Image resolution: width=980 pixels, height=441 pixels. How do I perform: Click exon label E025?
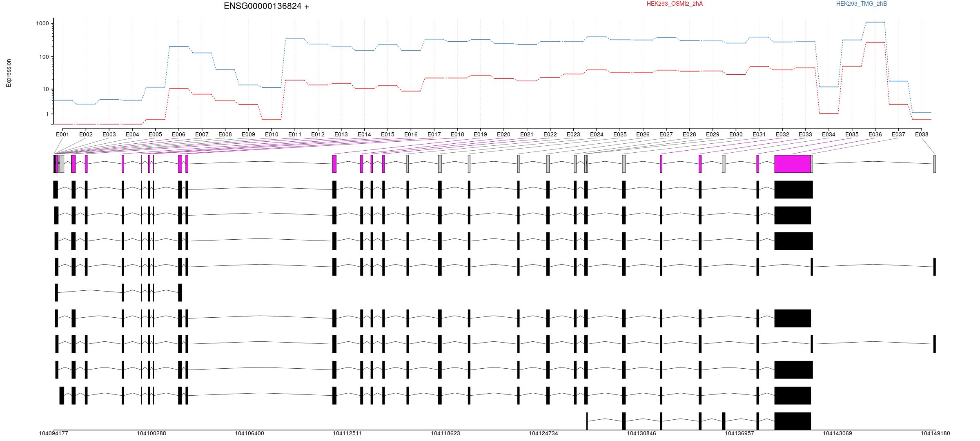click(x=620, y=134)
